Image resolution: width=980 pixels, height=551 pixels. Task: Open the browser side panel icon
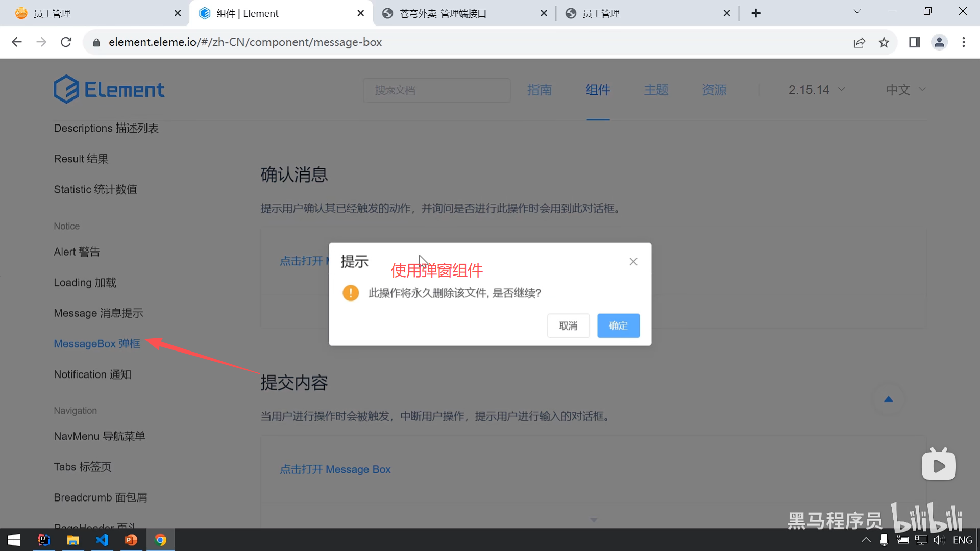point(914,42)
